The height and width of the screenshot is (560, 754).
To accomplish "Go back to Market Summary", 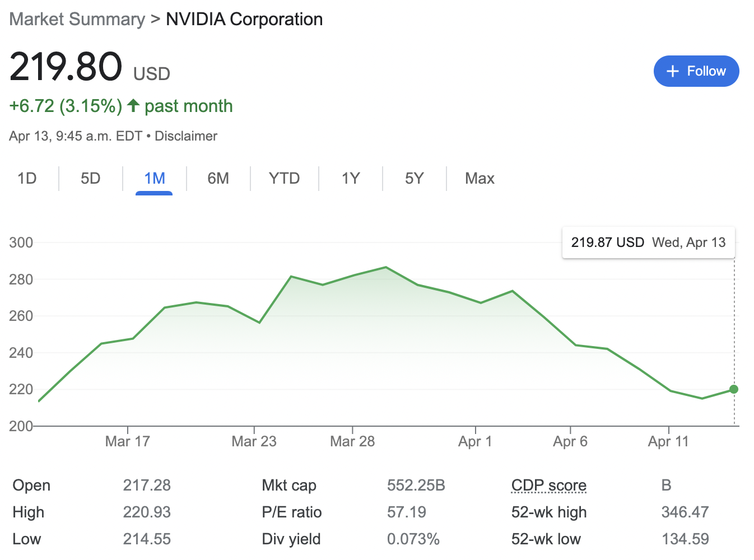I will click(x=77, y=18).
